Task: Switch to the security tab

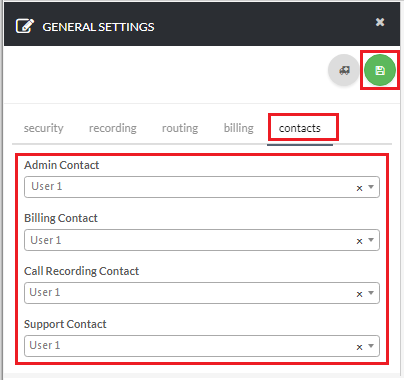Action: click(44, 128)
